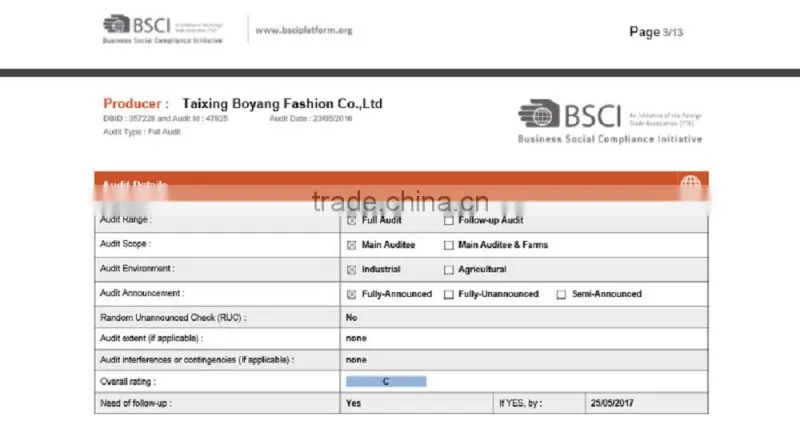The height and width of the screenshot is (421, 800).
Task: Check the Follow-up Audit checkbox
Action: (448, 220)
